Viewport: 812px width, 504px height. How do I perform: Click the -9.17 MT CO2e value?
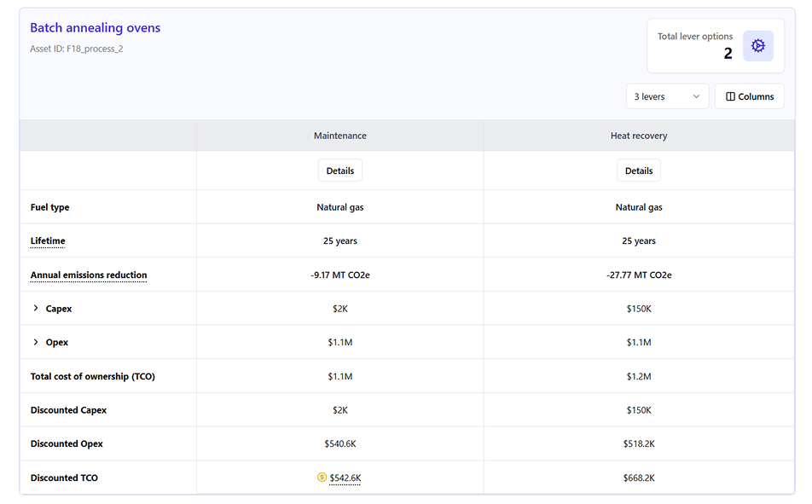point(339,275)
